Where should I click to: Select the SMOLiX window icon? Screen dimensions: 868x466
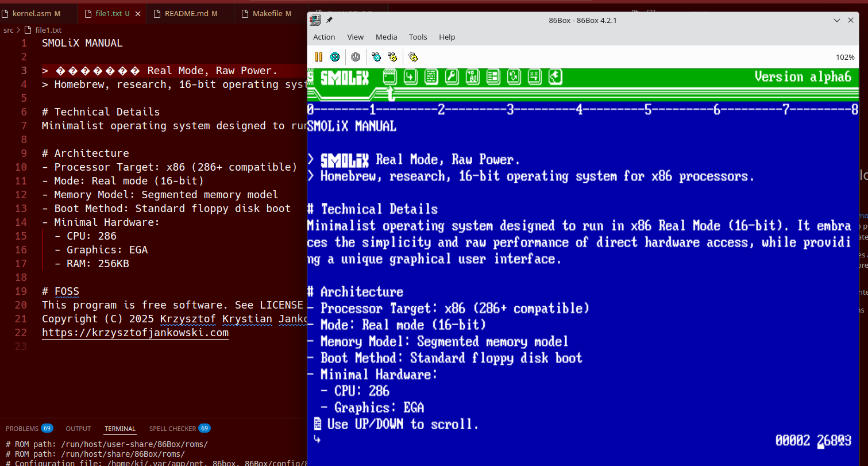pyautogui.click(x=390, y=76)
